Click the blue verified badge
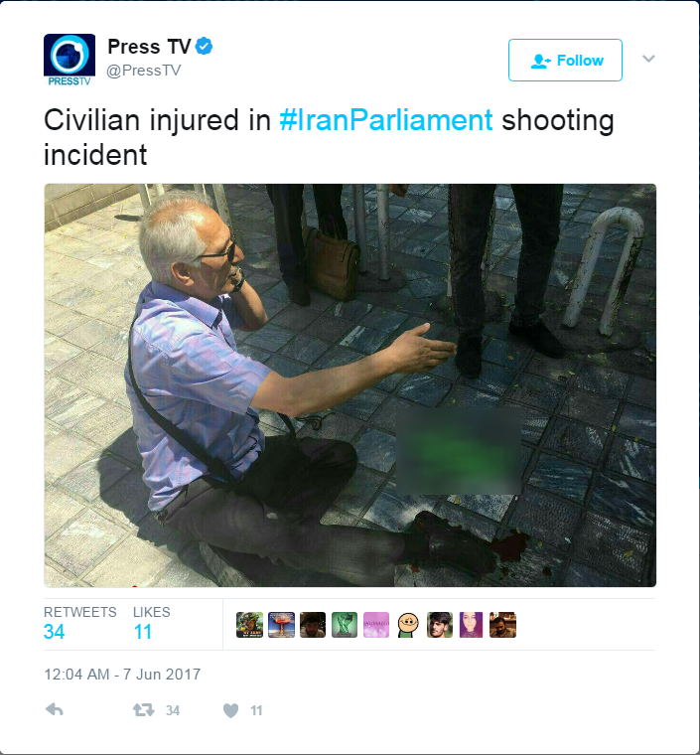 tap(204, 47)
